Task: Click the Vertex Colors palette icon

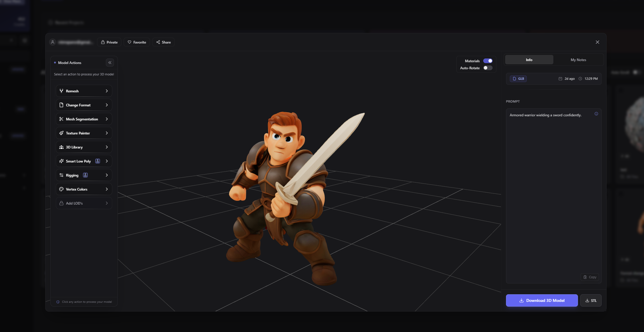Action: point(61,189)
